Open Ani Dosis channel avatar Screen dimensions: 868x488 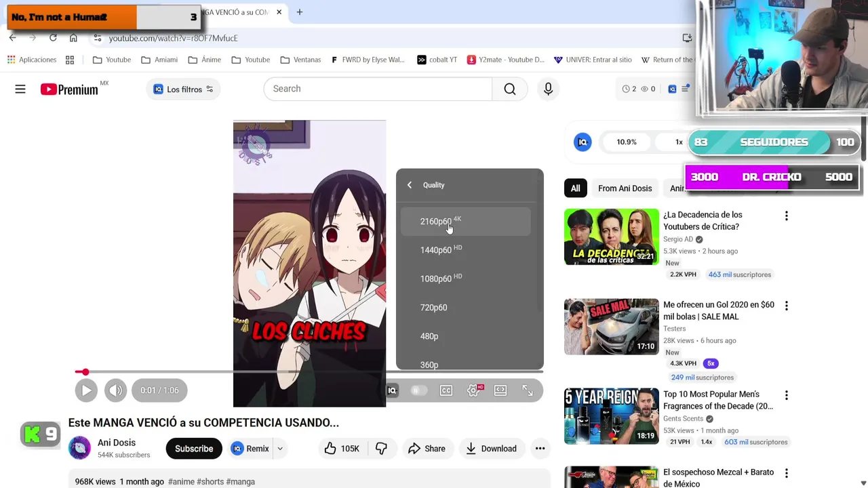[79, 448]
